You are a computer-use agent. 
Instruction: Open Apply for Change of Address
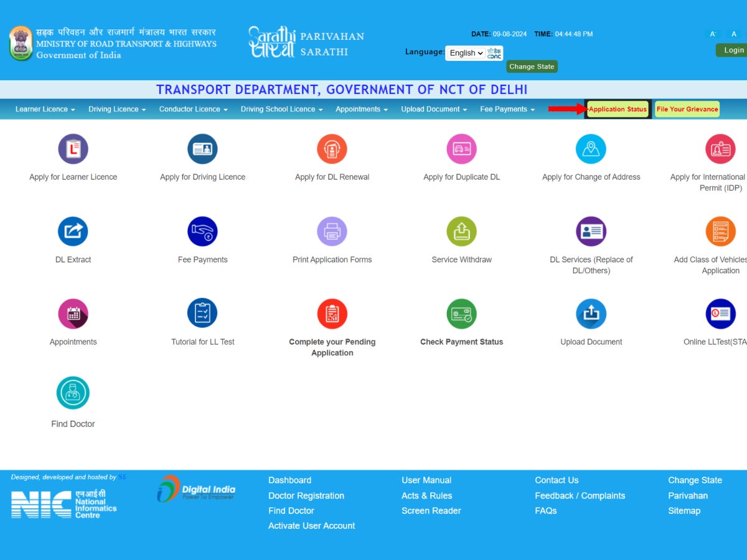tap(591, 149)
